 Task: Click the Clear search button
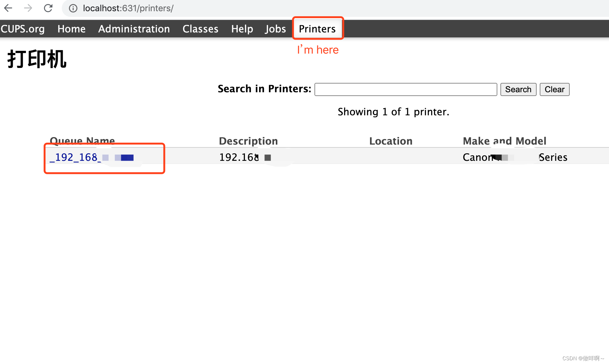555,89
